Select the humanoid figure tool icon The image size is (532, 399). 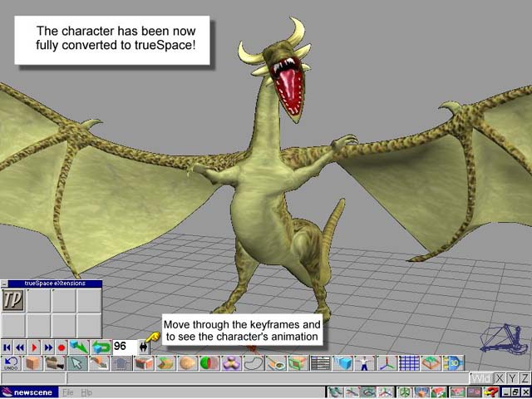365,363
